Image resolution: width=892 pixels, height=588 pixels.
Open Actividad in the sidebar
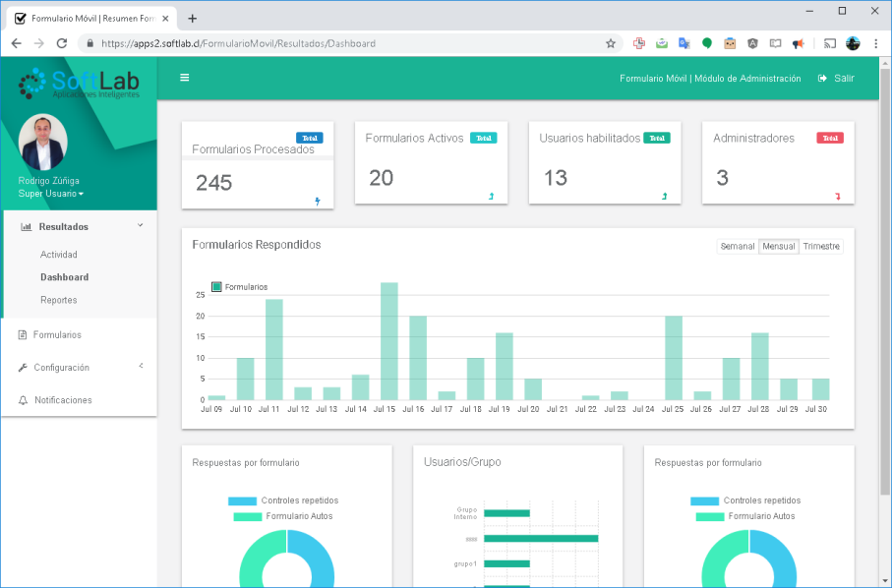(59, 255)
